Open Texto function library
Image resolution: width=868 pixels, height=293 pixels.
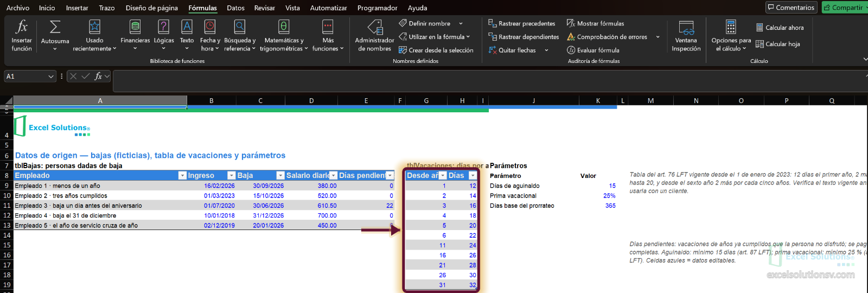point(187,35)
